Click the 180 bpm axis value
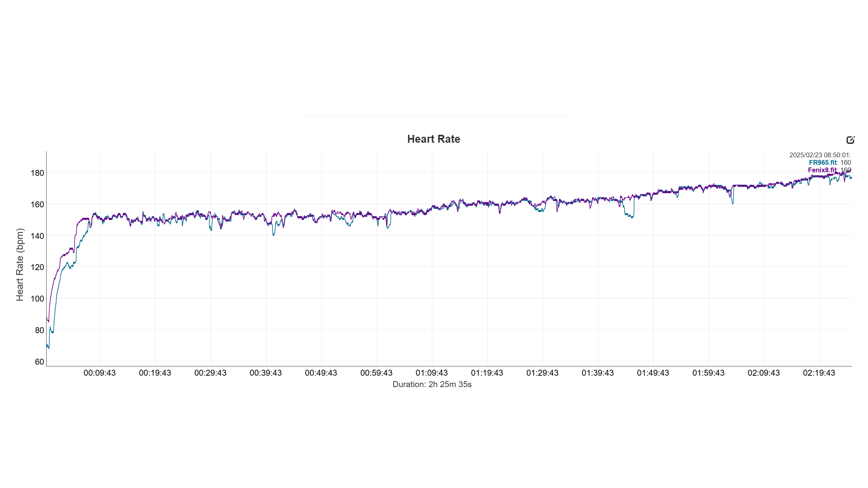868x488 pixels. 37,173
